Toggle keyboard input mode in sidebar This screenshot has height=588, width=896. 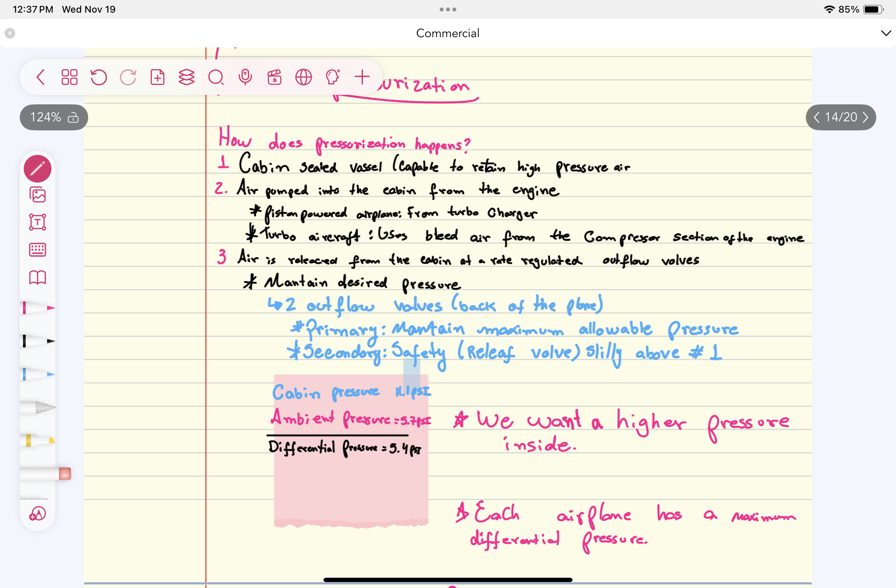click(38, 250)
